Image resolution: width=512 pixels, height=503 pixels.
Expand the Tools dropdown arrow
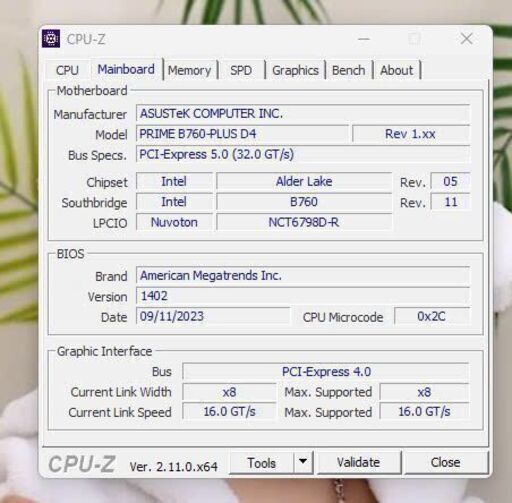(303, 462)
